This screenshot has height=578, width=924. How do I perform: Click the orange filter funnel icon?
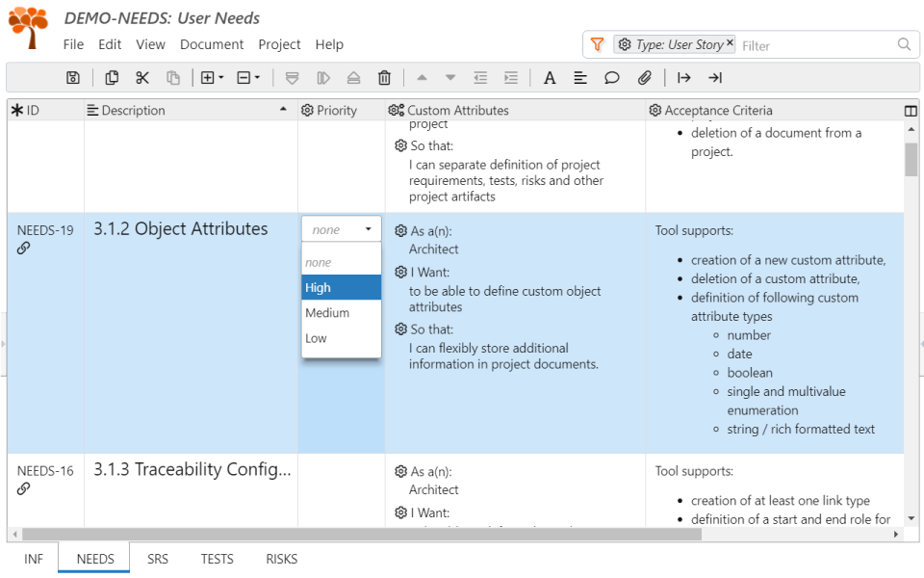point(597,44)
